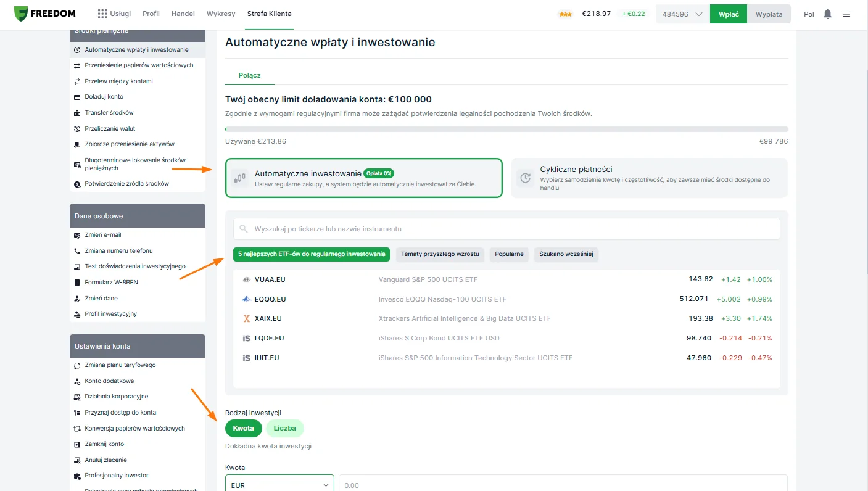Open Wykresy in top navigation
The image size is (868, 491).
(221, 14)
